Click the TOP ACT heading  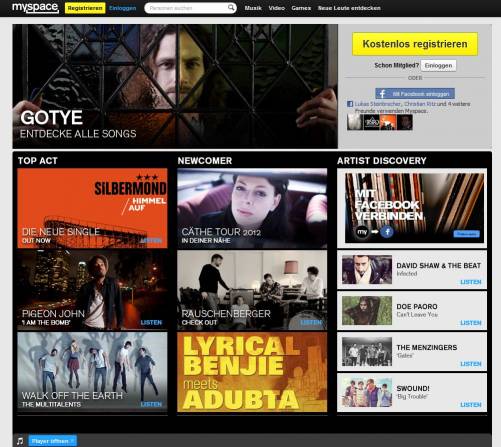point(38,161)
